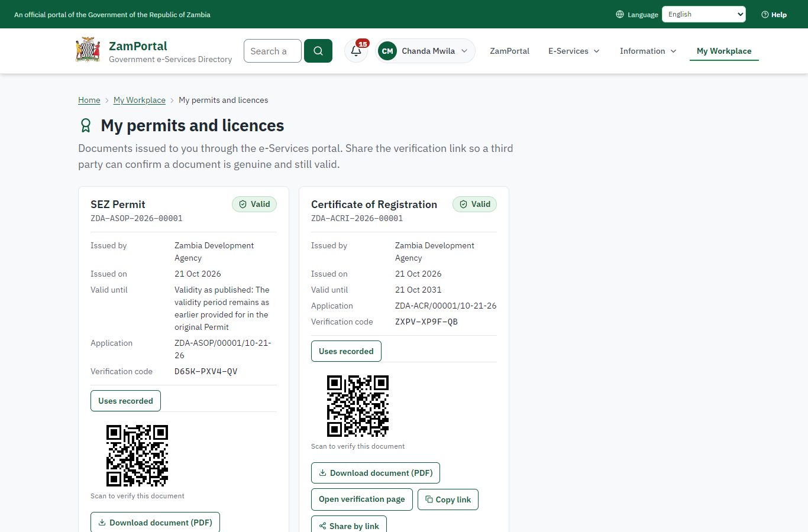Click SEZ verification code D65K-PXV4-QV
808x532 pixels.
pyautogui.click(x=206, y=371)
